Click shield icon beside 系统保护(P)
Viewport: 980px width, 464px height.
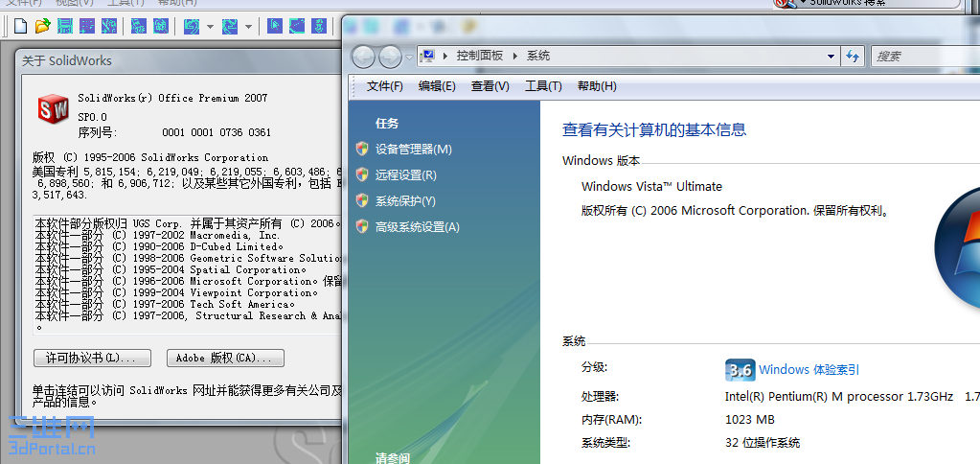click(x=362, y=200)
